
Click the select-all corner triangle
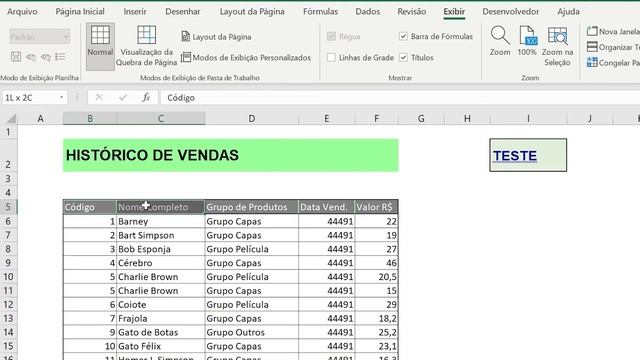coord(11,119)
